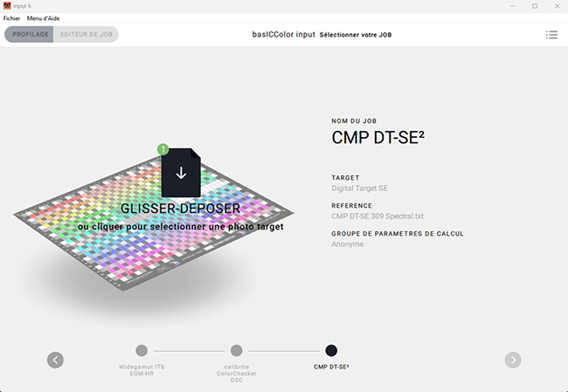Select the CMP DT-SE² job dot

point(331,350)
